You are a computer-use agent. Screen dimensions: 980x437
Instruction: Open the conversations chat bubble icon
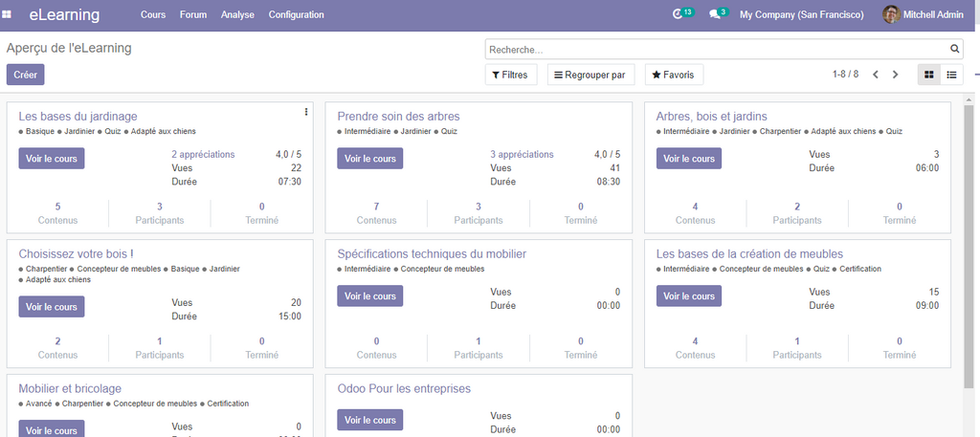click(715, 14)
